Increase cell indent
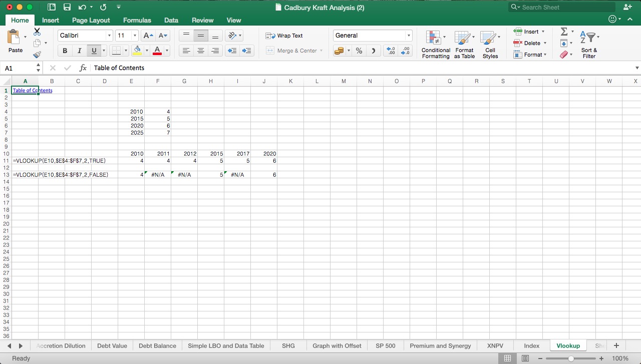The image size is (641, 364). click(246, 51)
